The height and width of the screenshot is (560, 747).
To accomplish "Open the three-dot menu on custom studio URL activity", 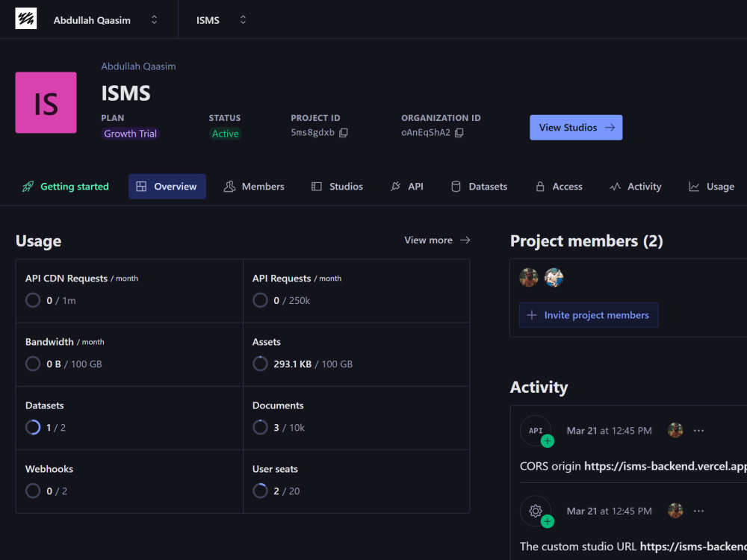I will tap(699, 511).
